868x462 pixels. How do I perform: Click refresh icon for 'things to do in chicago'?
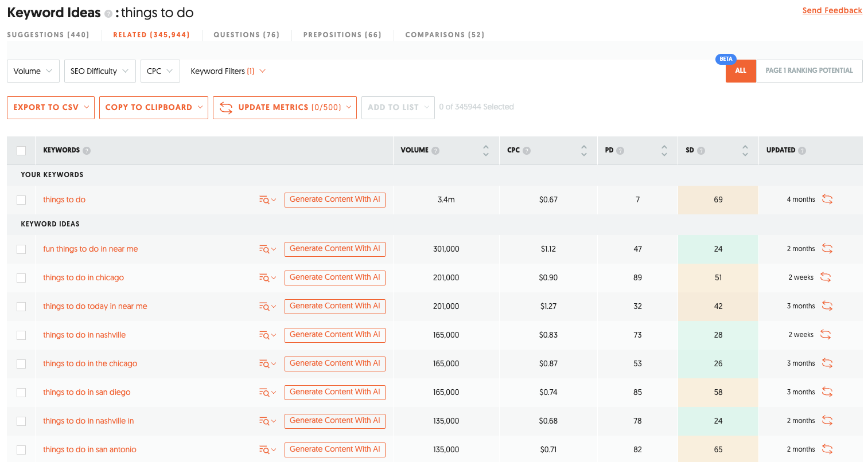click(825, 277)
